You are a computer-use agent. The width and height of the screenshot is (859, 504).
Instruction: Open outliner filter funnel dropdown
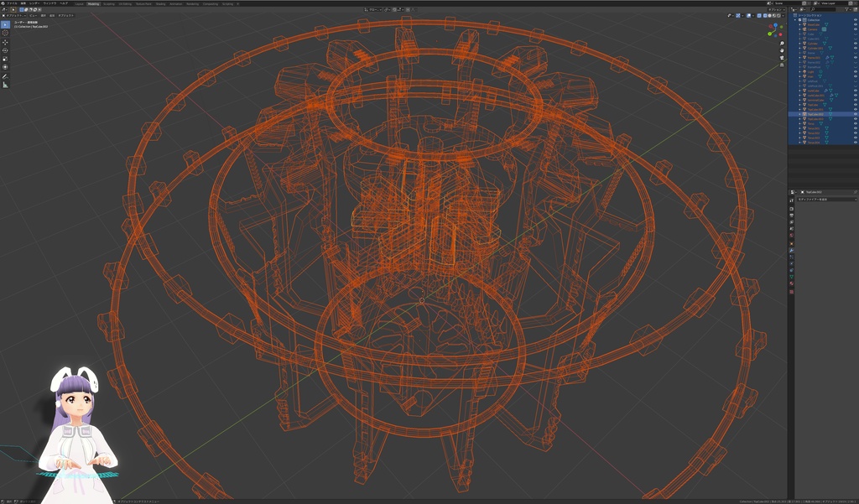point(848,9)
